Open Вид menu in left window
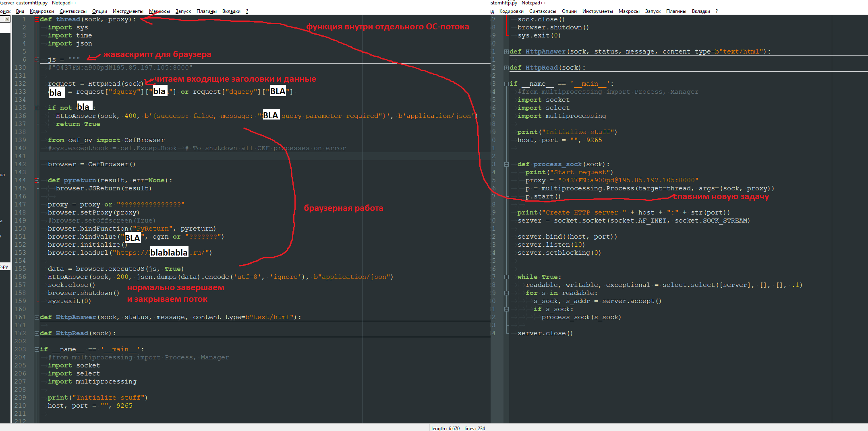Viewport: 868px width, 431px height. (20, 11)
